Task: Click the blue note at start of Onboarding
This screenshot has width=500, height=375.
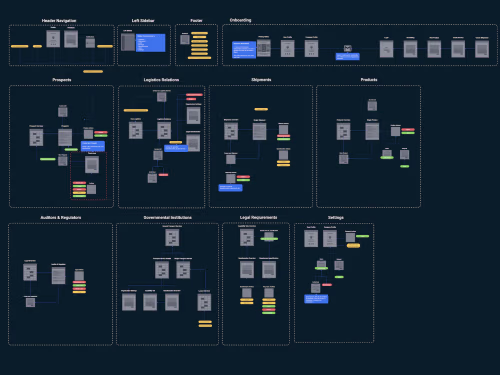Action: [x=244, y=50]
